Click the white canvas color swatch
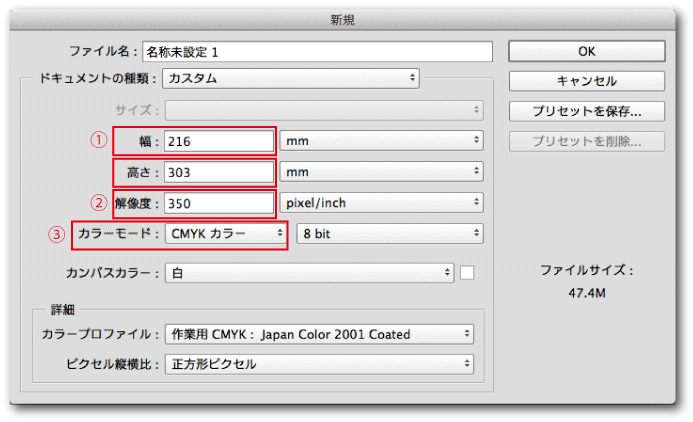693x422 pixels. tap(467, 272)
